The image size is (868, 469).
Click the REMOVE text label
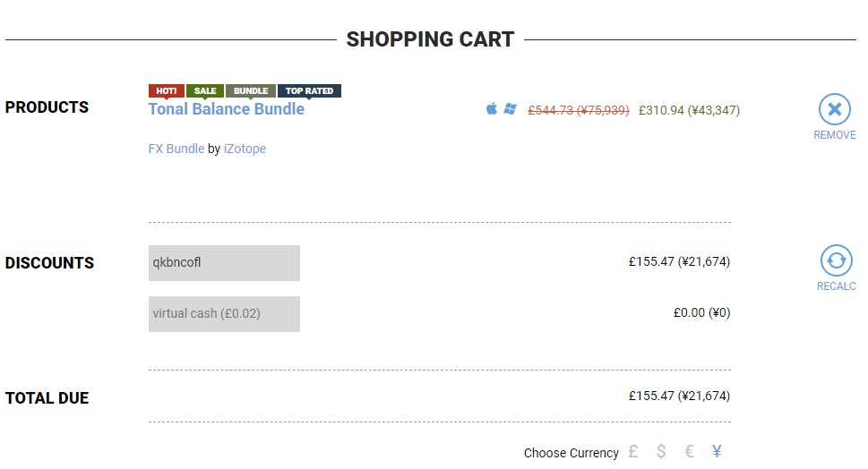[834, 135]
